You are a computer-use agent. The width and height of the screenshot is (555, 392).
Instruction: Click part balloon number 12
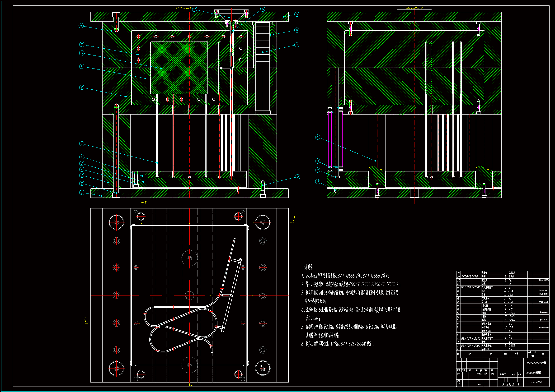pos(81,26)
